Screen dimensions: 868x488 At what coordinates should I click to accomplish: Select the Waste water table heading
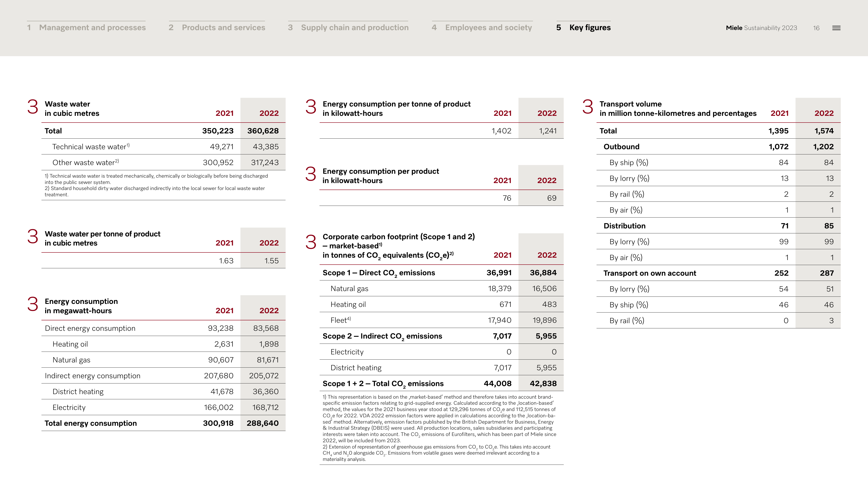pos(72,108)
